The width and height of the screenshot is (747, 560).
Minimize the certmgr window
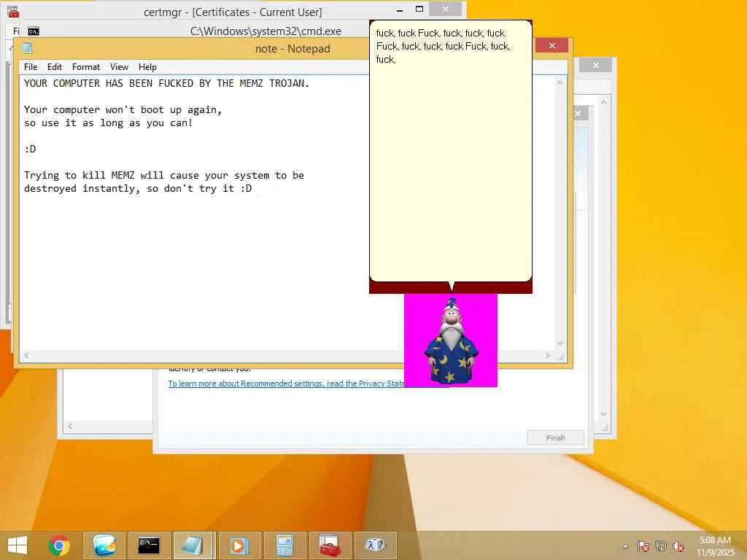click(400, 9)
